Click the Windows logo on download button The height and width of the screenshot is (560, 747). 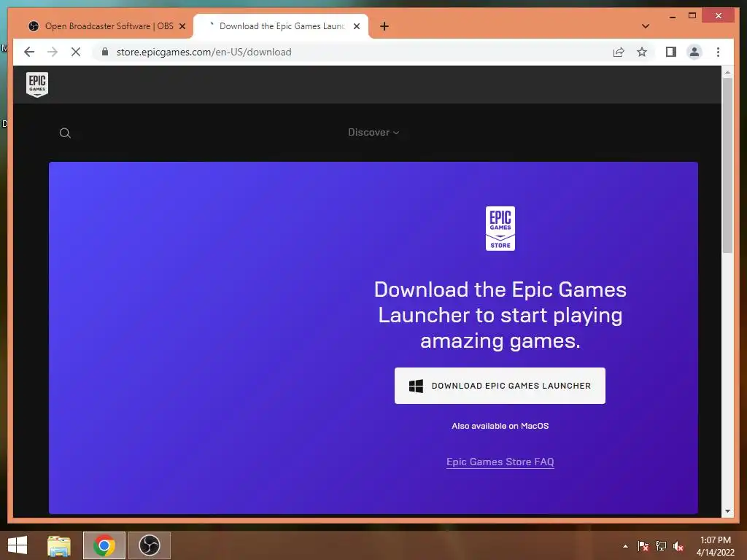(x=416, y=386)
